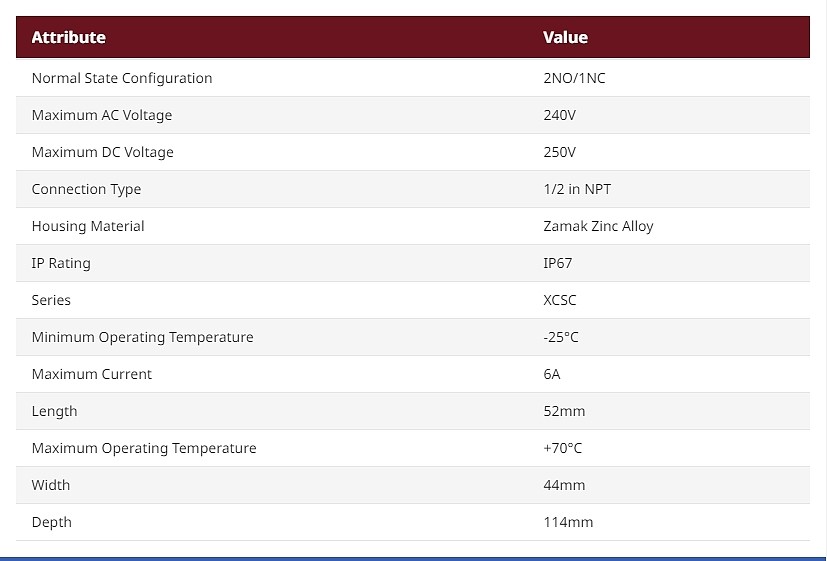The height and width of the screenshot is (561, 827).
Task: Click the 44mm width value
Action: coord(564,485)
